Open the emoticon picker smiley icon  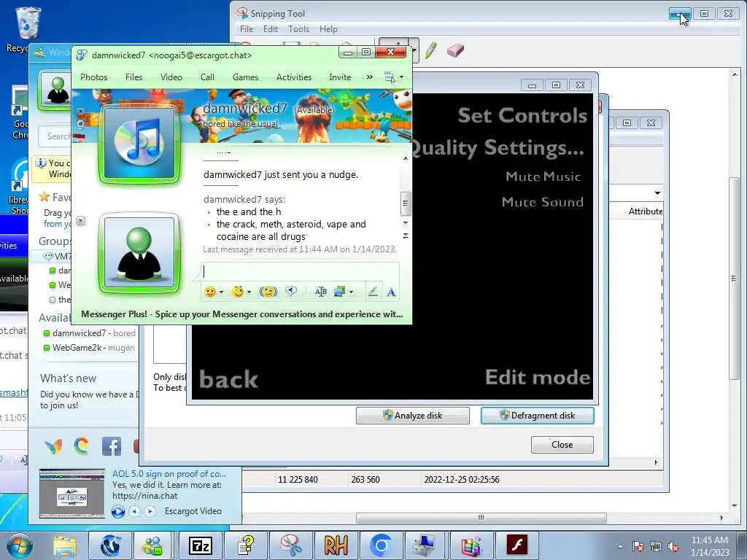209,292
